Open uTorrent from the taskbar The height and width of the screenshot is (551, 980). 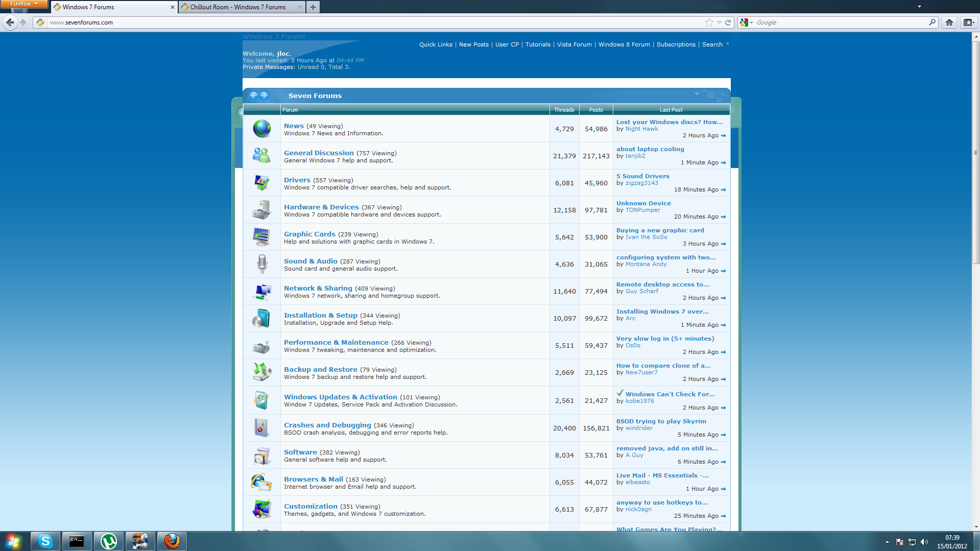pos(109,541)
